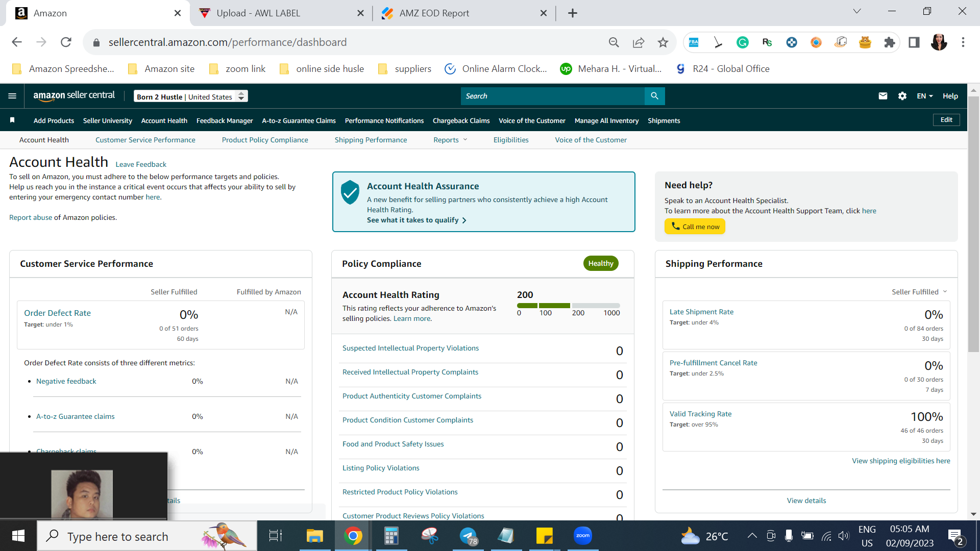Open Order Defect Rate details
This screenshot has width=980, height=551.
point(57,313)
